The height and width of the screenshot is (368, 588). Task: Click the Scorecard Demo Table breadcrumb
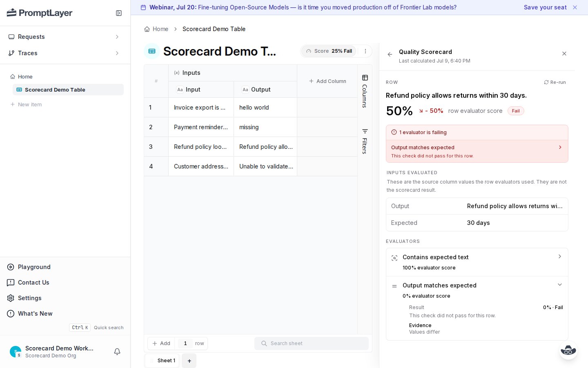coord(214,29)
